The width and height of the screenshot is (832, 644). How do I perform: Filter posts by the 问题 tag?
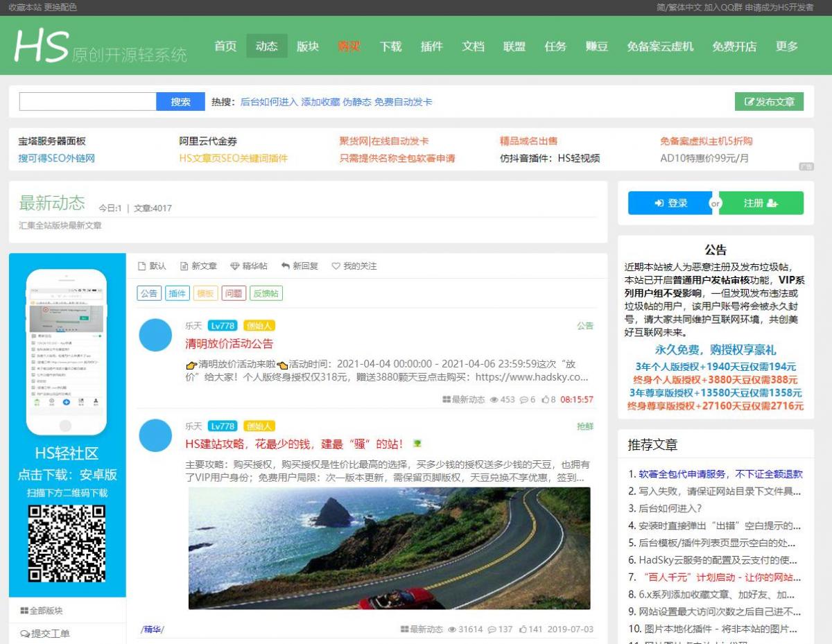[x=234, y=293]
